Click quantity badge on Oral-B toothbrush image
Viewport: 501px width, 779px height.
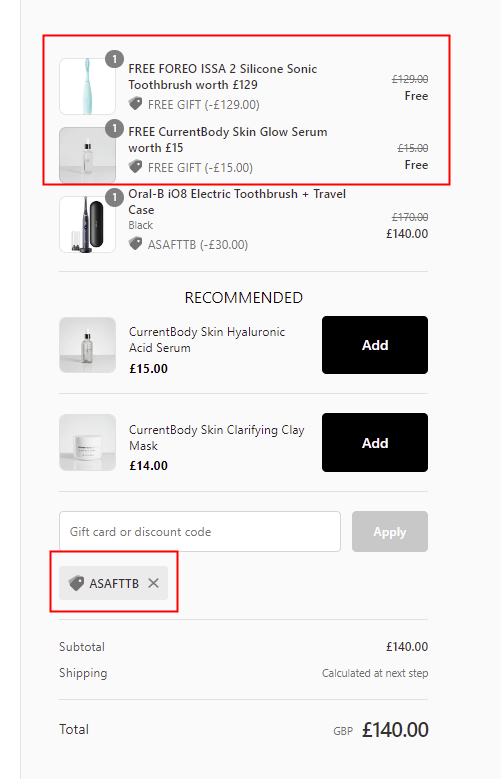[x=114, y=197]
